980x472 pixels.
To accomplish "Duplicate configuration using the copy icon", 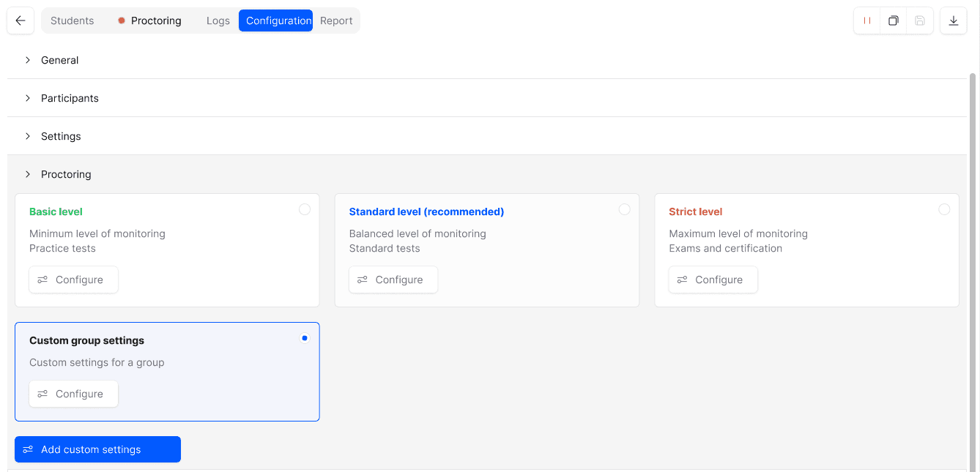I will pos(894,20).
